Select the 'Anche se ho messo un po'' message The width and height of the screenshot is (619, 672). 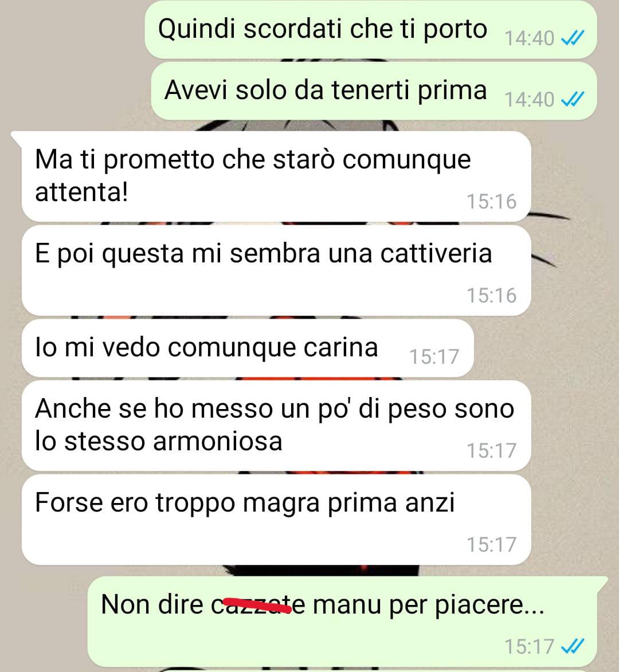tap(276, 426)
